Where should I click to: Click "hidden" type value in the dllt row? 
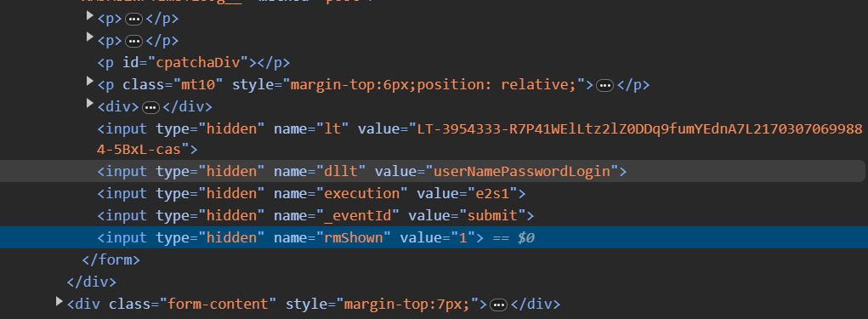point(232,171)
